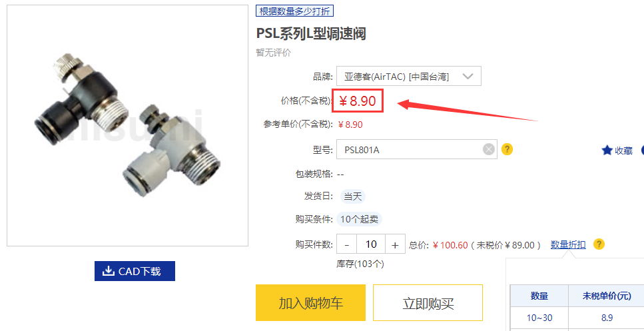This screenshot has height=331, width=644.
Task: Click the 根据数量多少打折 discount tag
Action: (294, 11)
